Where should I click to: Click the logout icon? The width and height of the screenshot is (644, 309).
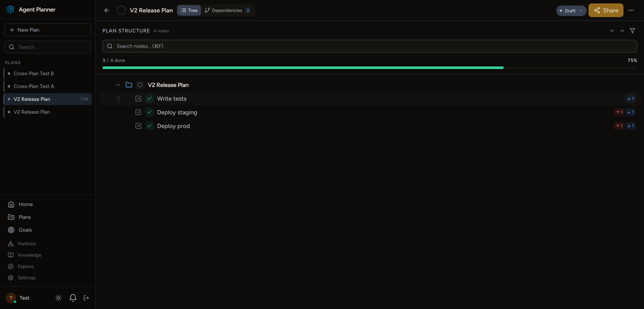86,298
